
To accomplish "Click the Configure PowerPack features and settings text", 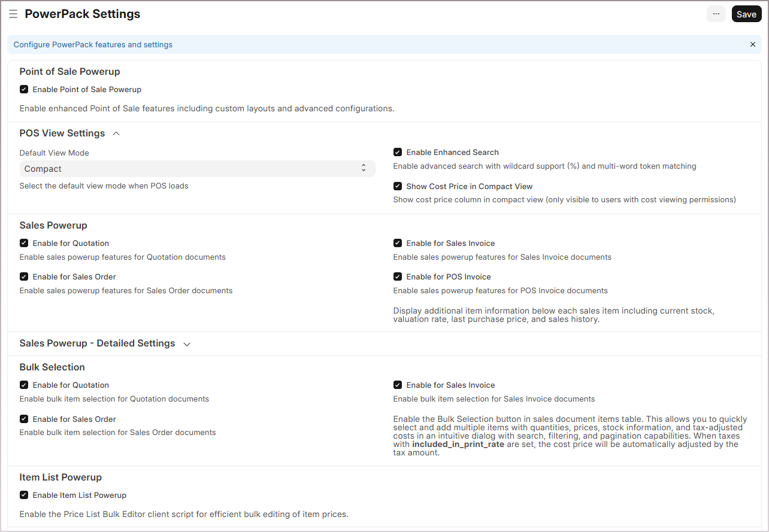I will pyautogui.click(x=93, y=44).
